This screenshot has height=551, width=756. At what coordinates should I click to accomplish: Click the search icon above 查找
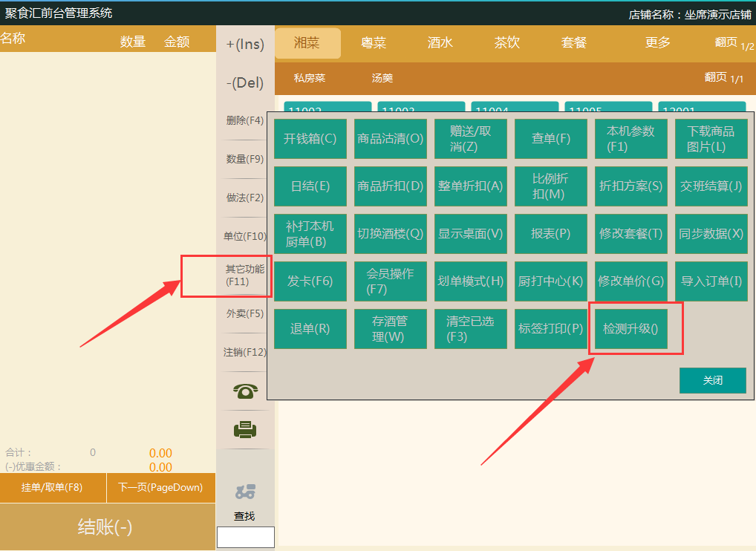pos(245,492)
